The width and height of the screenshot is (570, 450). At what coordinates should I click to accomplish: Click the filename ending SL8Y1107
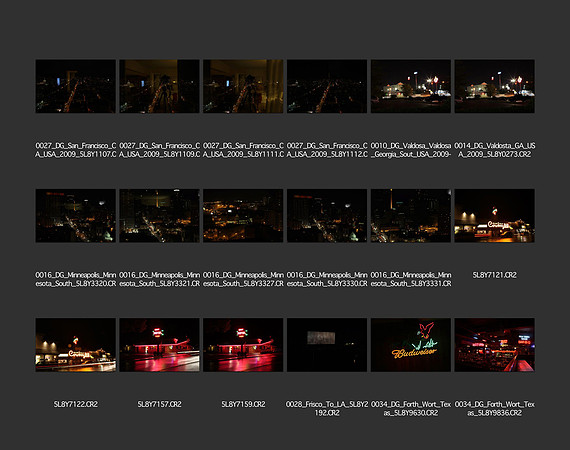pos(76,150)
